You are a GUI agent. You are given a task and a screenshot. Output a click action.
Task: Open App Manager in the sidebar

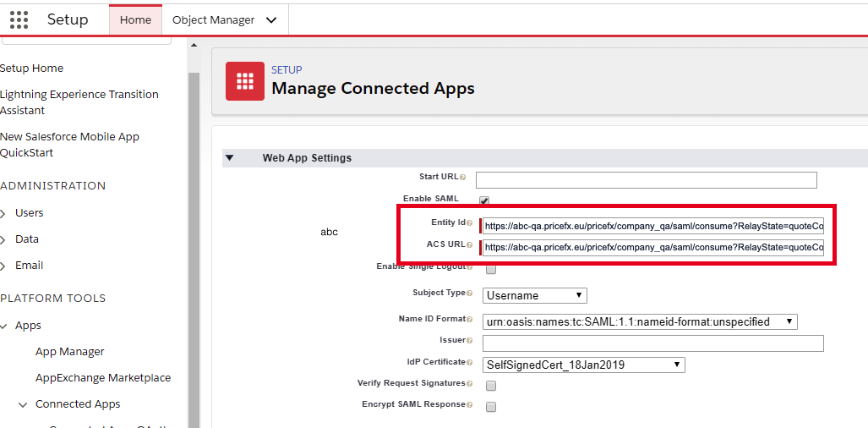coord(70,352)
